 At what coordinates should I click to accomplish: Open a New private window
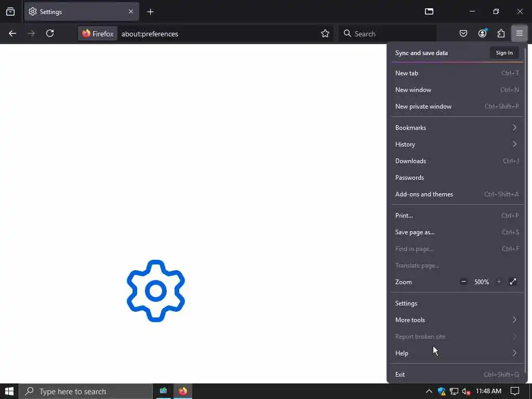coord(457,106)
